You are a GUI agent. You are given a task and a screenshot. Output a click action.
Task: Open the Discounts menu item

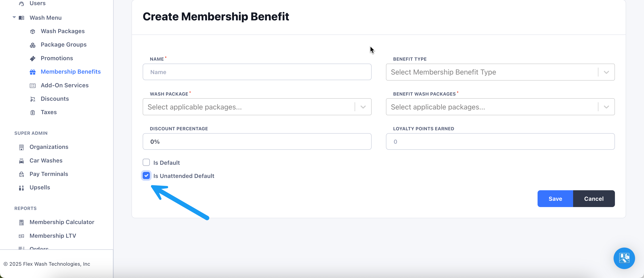coord(55,99)
